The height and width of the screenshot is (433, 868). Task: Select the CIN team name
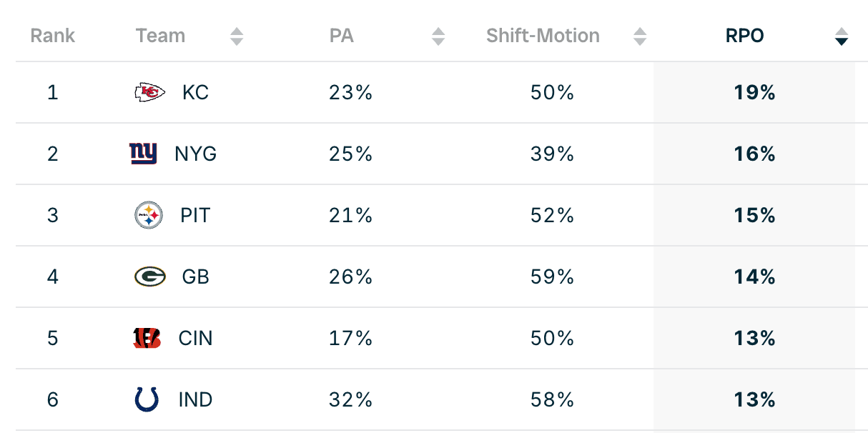coord(195,339)
